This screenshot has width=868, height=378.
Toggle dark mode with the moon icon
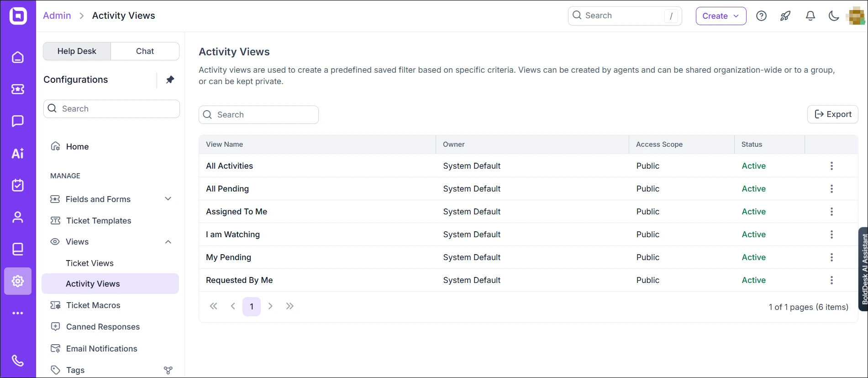(x=833, y=16)
